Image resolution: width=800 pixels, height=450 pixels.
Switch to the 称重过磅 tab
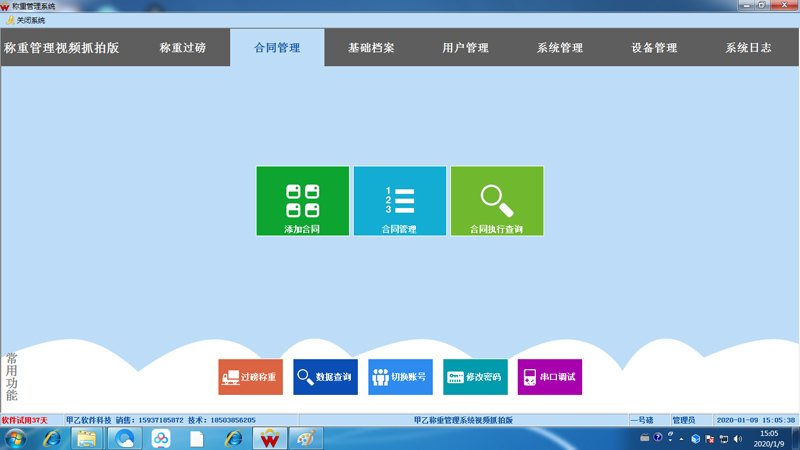point(183,48)
